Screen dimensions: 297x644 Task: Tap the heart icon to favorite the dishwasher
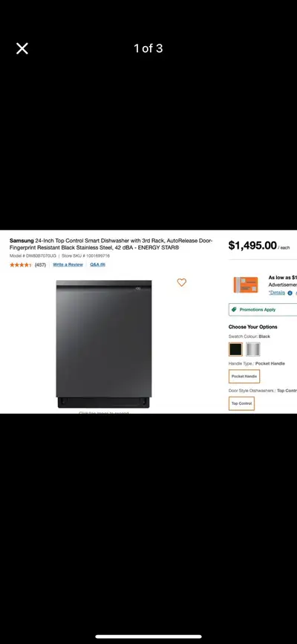coord(182,282)
